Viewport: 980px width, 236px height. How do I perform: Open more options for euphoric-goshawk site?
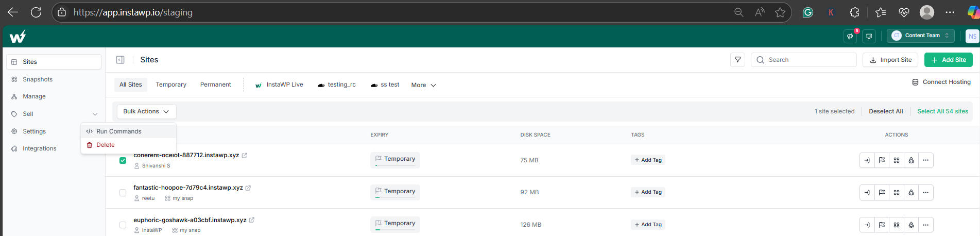926,225
